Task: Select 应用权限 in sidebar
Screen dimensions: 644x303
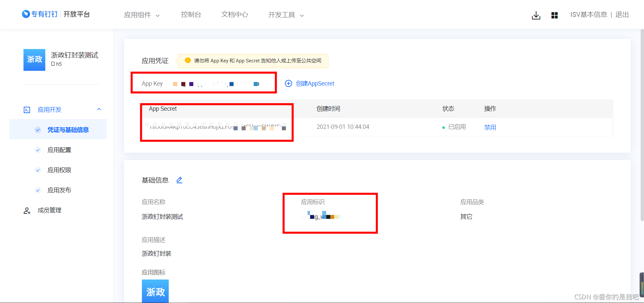Action: click(59, 170)
